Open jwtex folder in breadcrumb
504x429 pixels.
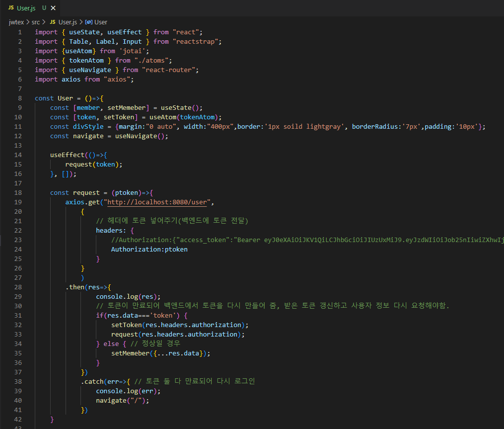[x=16, y=22]
